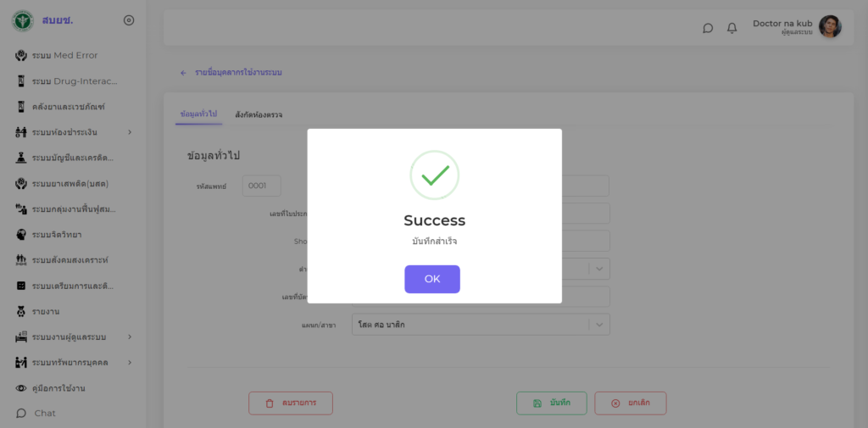Expand the ระบบห้องชำระเงิน submenu

[130, 132]
